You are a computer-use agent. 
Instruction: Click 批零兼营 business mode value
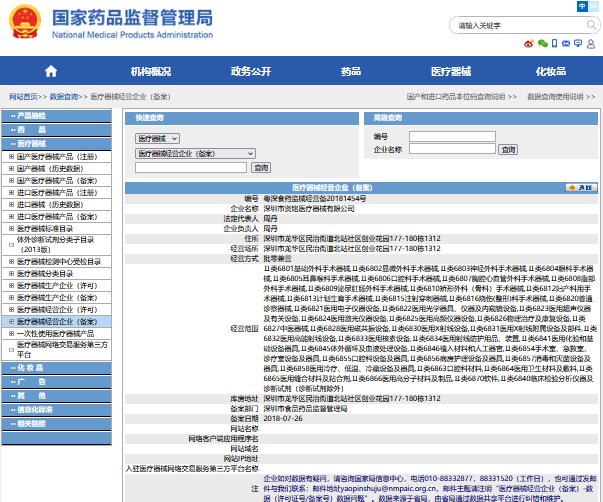[x=277, y=259]
